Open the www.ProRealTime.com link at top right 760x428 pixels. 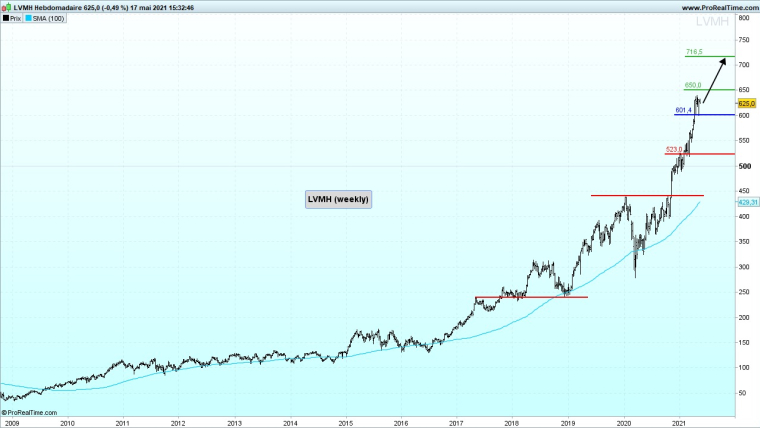coord(719,8)
